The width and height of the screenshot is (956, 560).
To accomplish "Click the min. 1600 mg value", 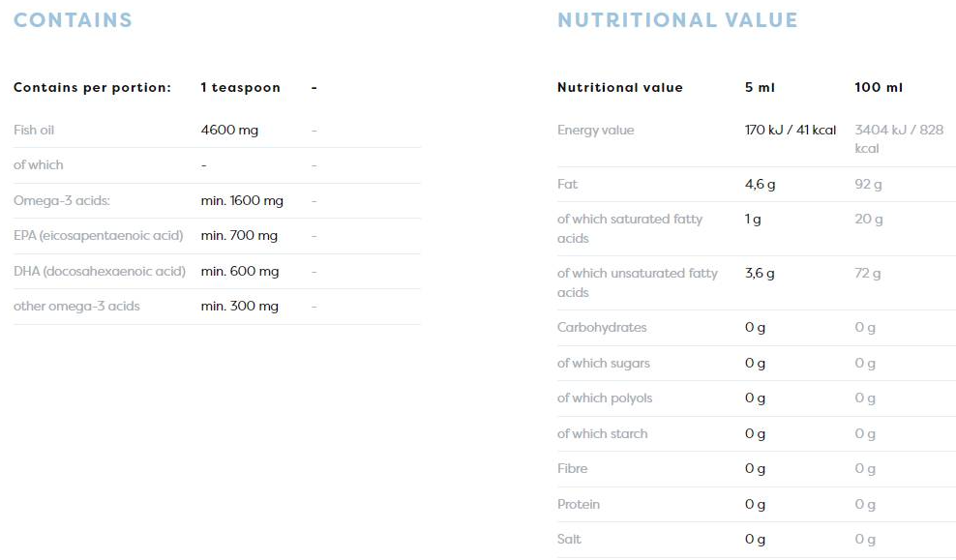I will pyautogui.click(x=242, y=200).
